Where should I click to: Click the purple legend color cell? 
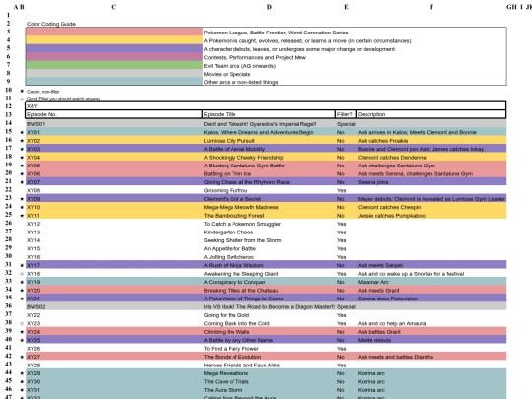tap(114, 48)
